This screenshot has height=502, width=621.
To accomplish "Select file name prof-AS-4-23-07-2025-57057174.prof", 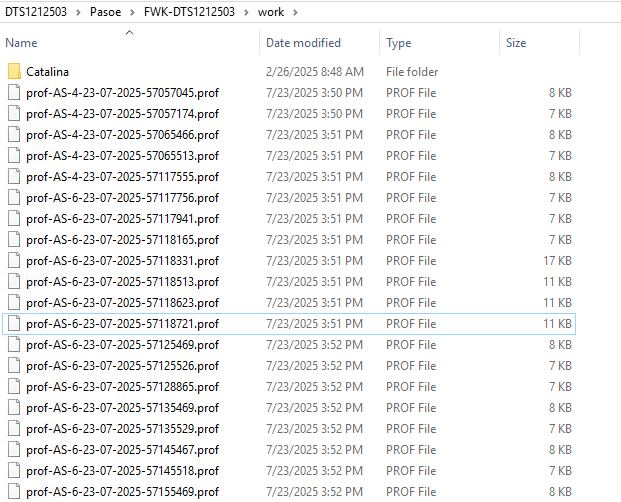I will point(122,114).
